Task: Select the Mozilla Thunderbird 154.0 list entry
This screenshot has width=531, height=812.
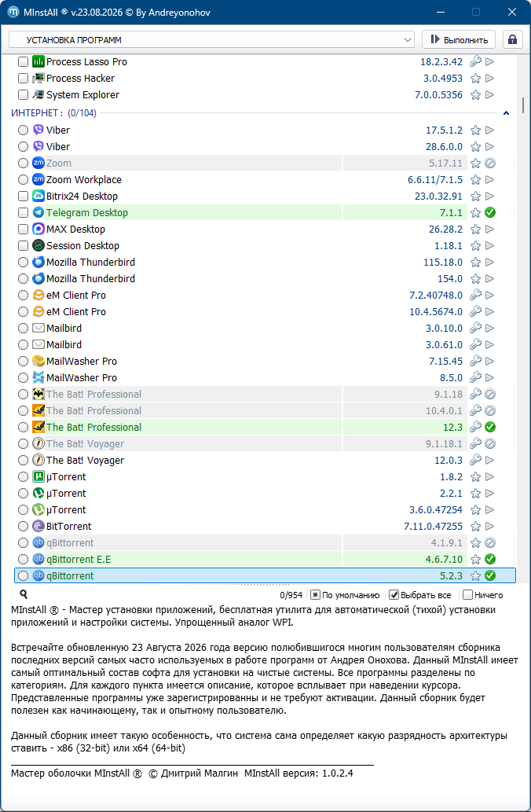Action: [265, 279]
